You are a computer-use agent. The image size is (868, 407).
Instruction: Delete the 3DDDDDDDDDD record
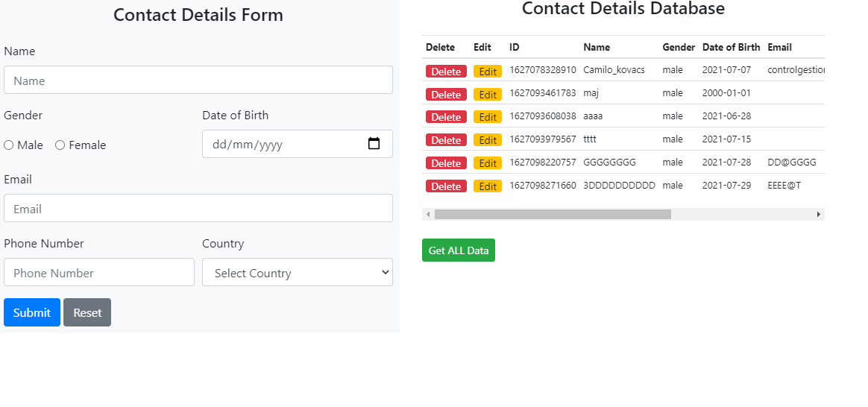pyautogui.click(x=446, y=186)
